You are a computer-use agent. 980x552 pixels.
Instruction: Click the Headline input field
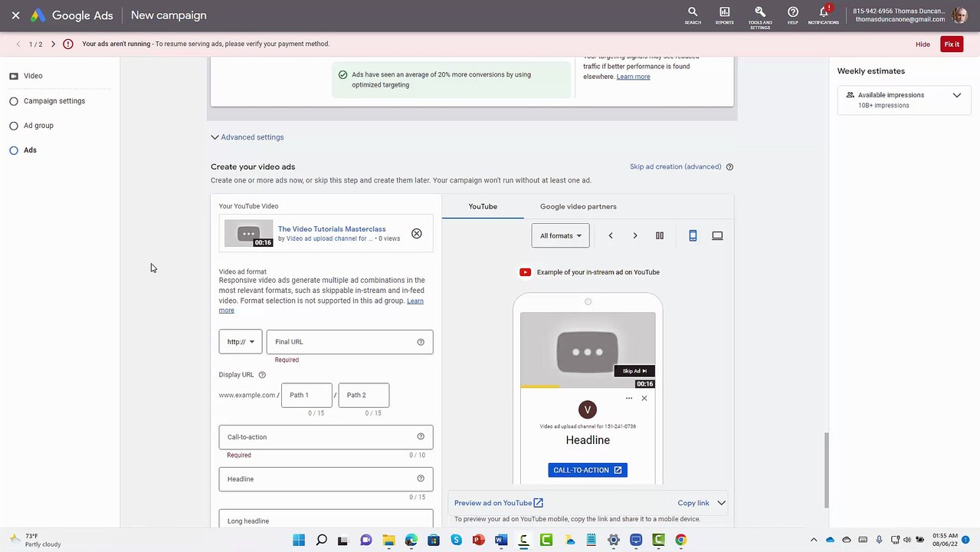[x=326, y=479]
